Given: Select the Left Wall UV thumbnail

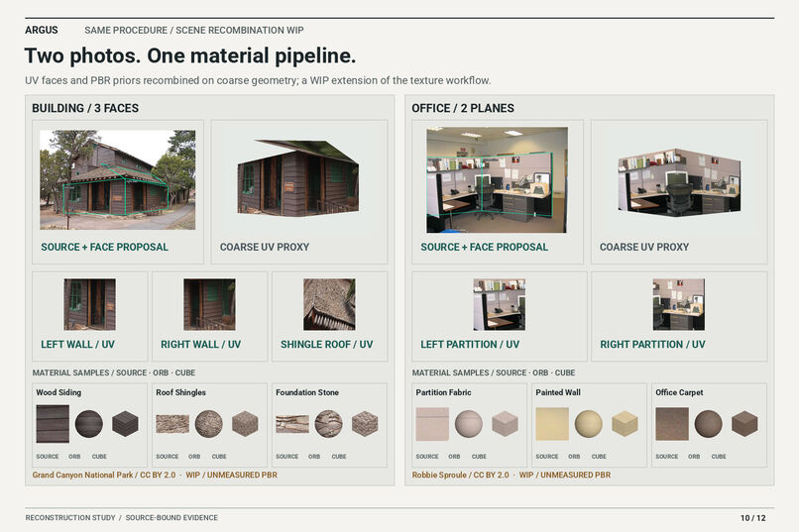Looking at the screenshot, I should coord(89,304).
